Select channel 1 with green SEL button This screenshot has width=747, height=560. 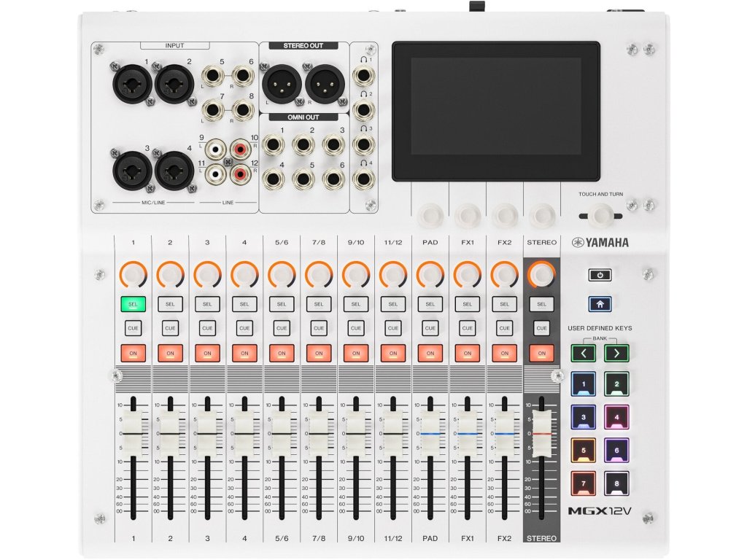(133, 304)
